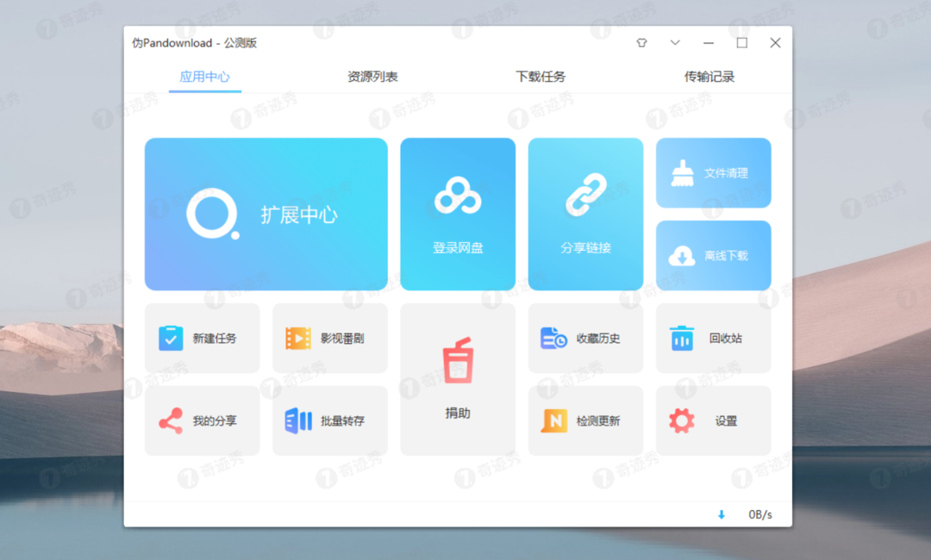Open the 收藏历史 favorites history label

coord(598,338)
